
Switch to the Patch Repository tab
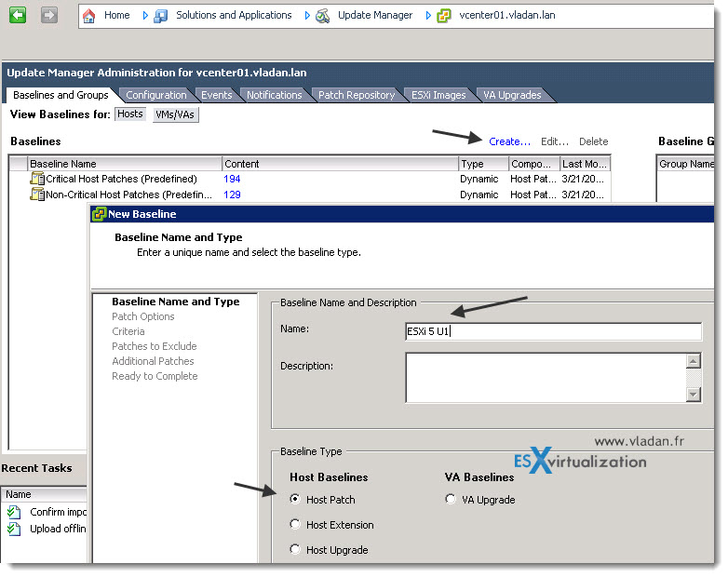coord(357,95)
